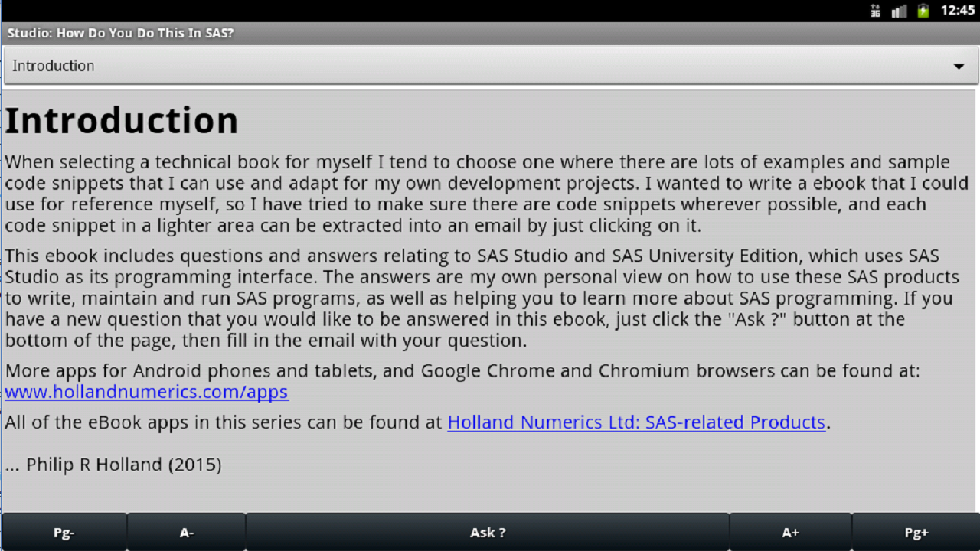Click paragraph starting 'This ebook includes questions'

pyautogui.click(x=482, y=298)
